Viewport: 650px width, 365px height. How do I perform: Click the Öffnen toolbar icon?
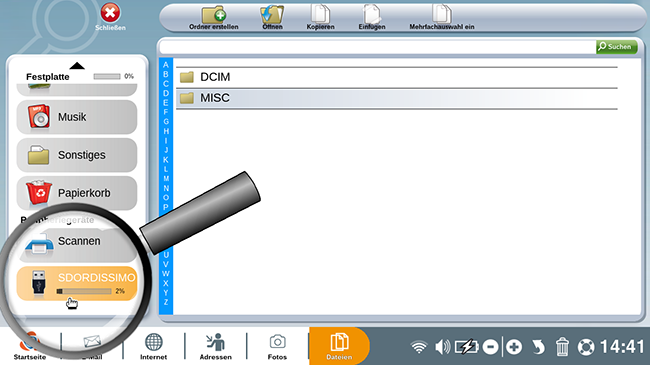pyautogui.click(x=272, y=15)
